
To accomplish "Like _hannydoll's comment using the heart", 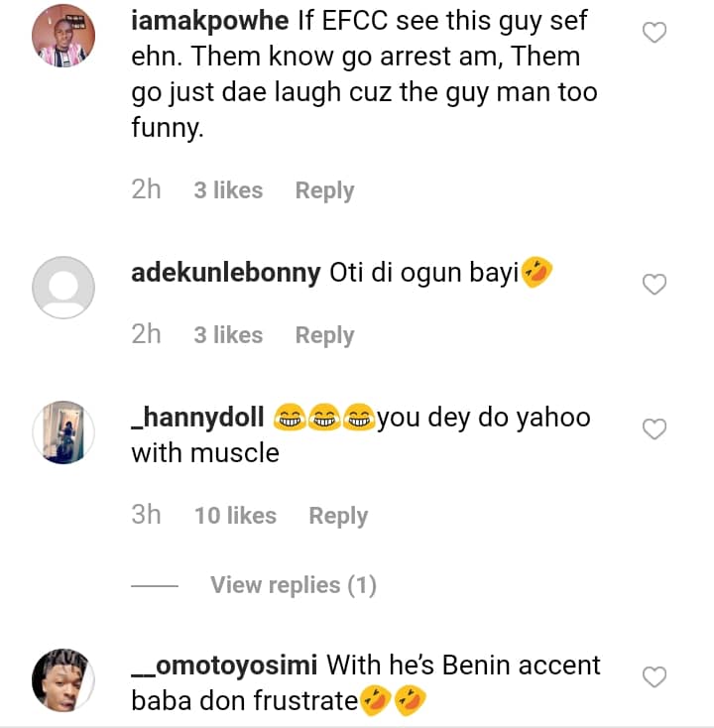I will 654,429.
